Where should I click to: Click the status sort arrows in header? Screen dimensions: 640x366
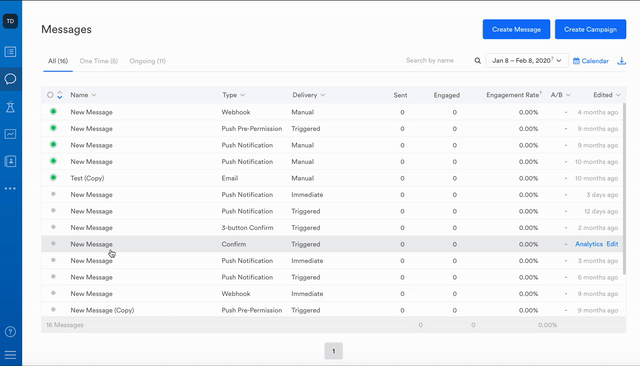point(60,95)
